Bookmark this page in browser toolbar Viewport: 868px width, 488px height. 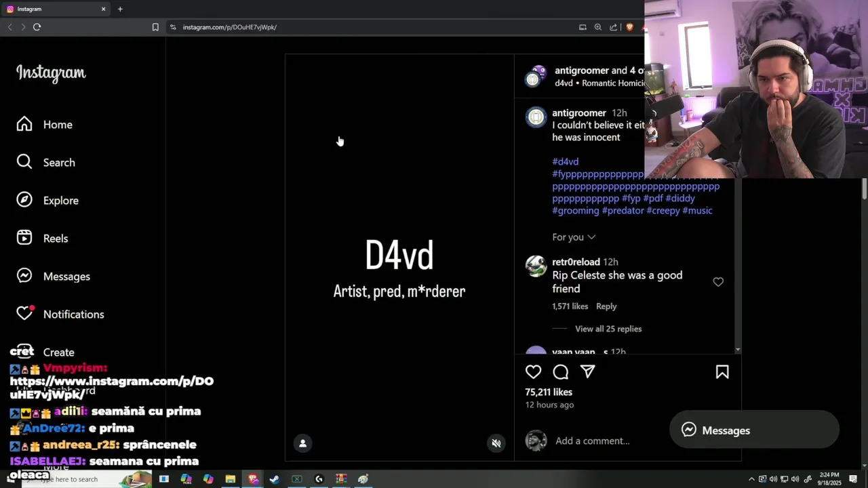155,27
